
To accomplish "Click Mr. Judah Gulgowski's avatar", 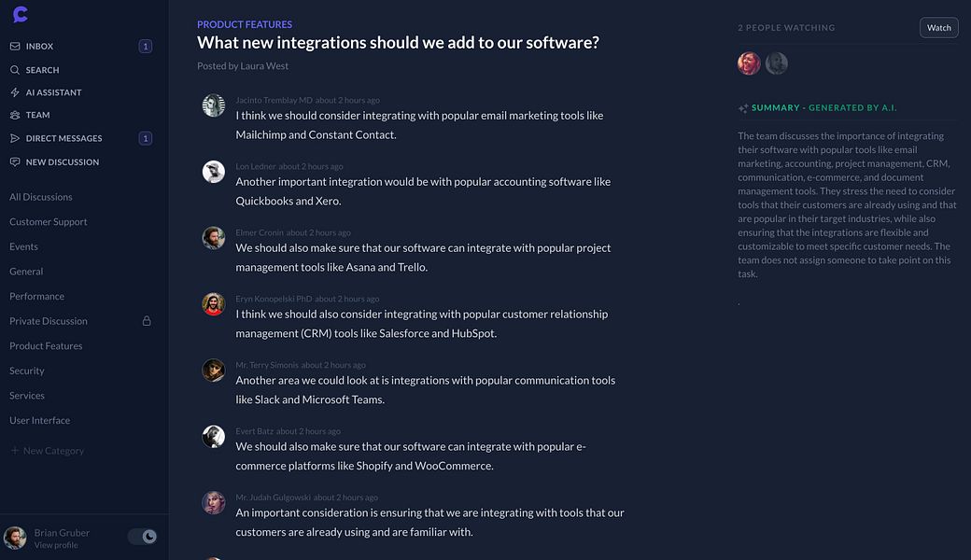I will click(x=214, y=502).
